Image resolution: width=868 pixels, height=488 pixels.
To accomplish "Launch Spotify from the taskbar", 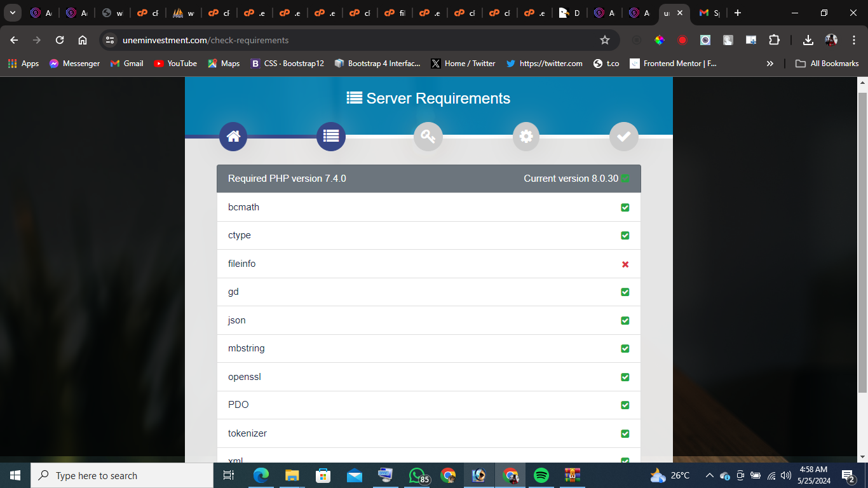I will 541,475.
